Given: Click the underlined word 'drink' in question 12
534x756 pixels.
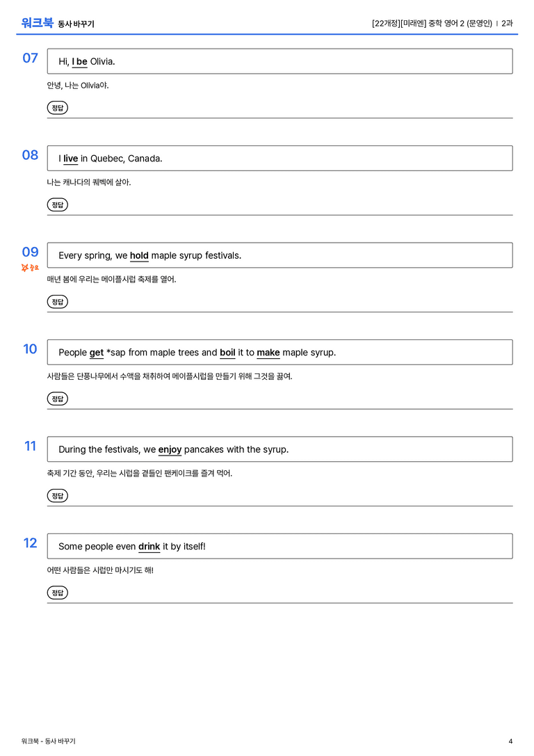Looking at the screenshot, I should (x=149, y=546).
